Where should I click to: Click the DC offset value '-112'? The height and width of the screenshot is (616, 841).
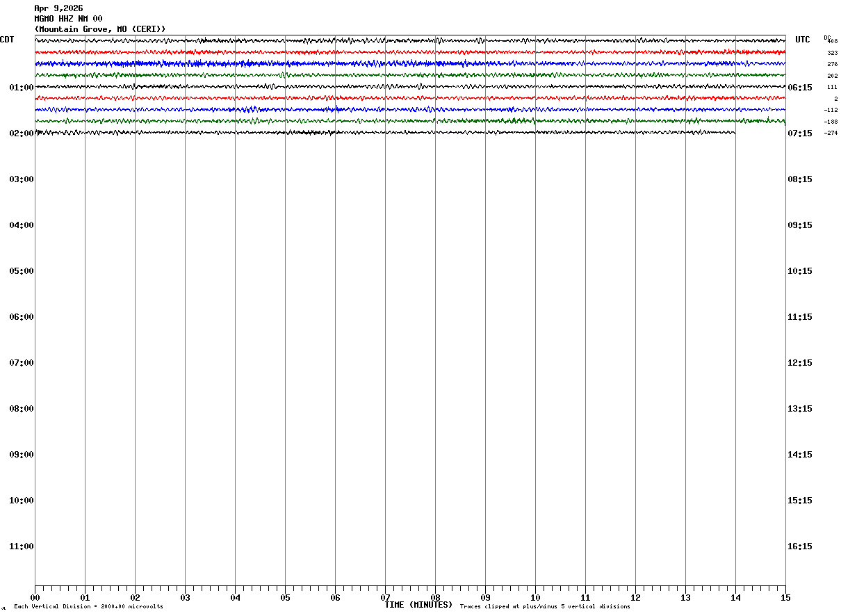pos(831,111)
